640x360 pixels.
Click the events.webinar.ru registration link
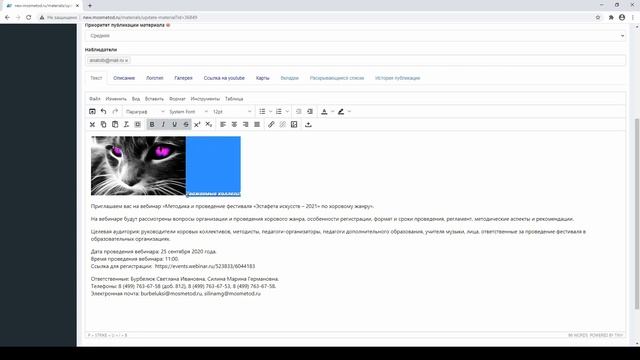(205, 266)
